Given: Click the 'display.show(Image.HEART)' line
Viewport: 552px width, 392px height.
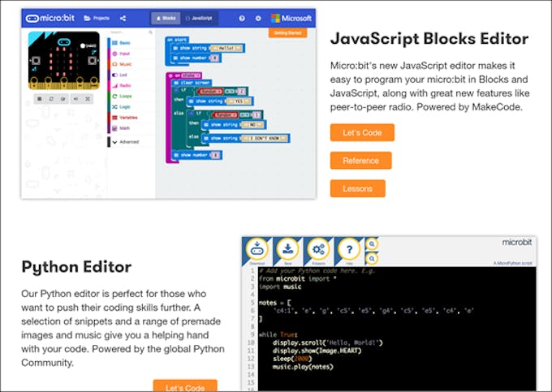Looking at the screenshot, I should click(317, 351).
